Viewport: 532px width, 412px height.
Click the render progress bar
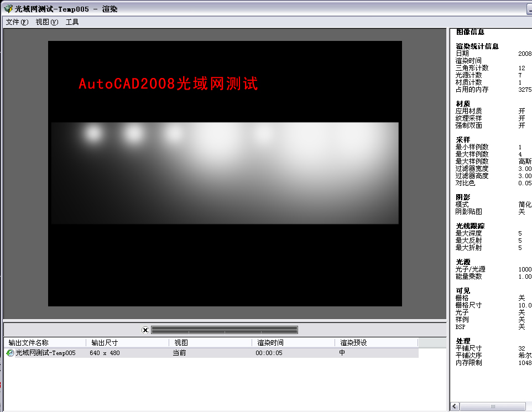[x=224, y=329]
